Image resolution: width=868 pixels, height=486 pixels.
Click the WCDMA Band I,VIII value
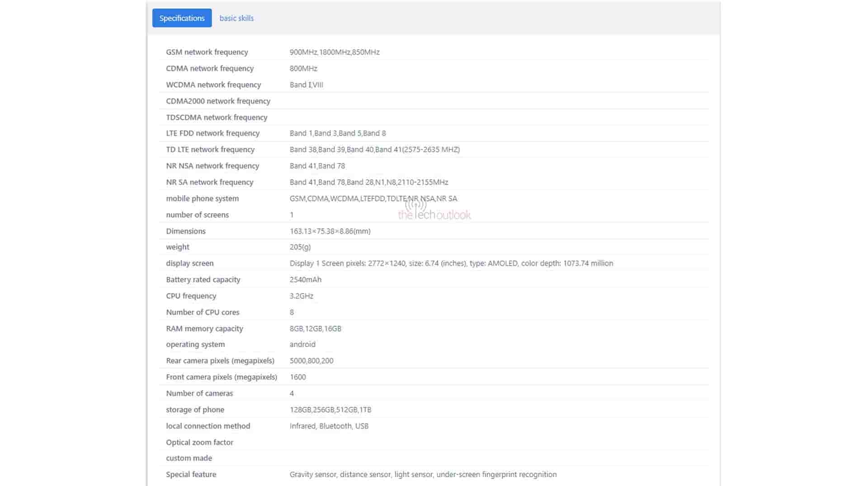306,84
